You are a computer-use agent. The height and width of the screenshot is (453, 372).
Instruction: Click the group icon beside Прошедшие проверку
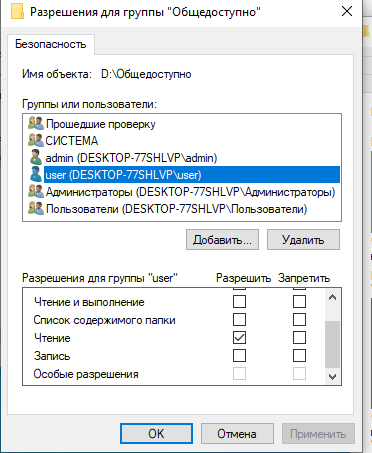(36, 124)
